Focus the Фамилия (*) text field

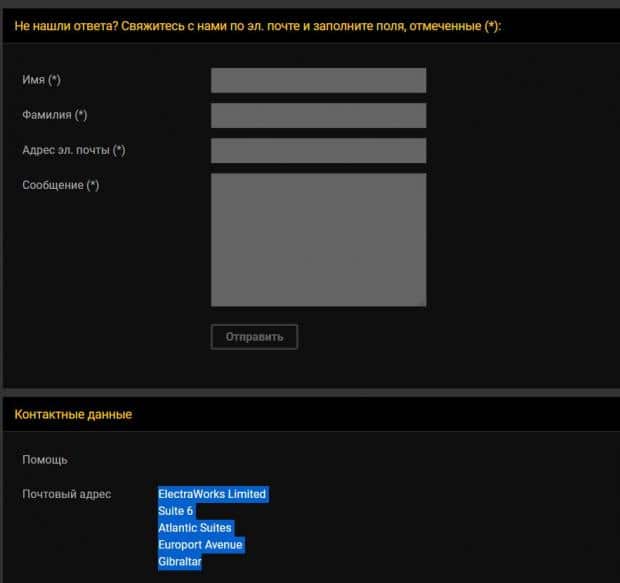318,115
